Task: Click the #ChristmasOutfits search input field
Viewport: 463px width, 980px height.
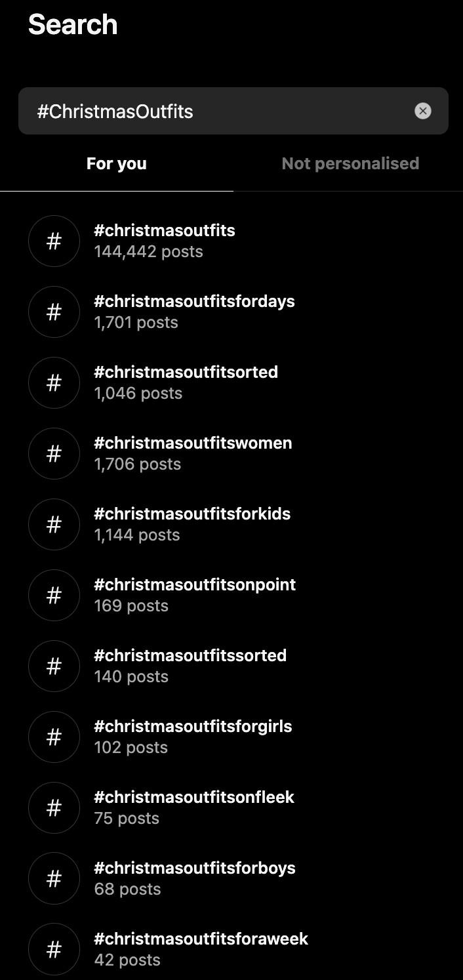Action: click(216, 111)
